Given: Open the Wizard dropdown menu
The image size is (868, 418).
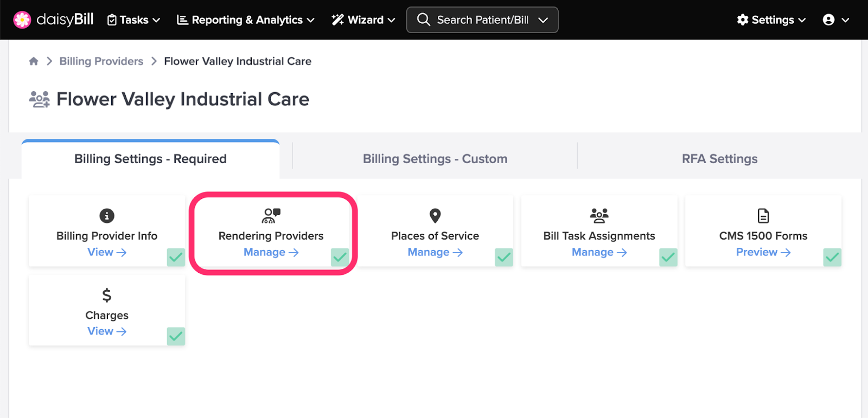Looking at the screenshot, I should tap(363, 20).
